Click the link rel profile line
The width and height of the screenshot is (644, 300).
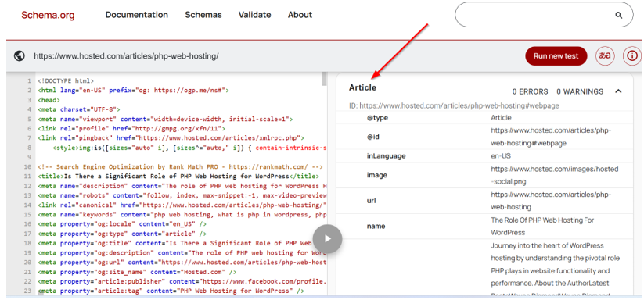point(131,129)
